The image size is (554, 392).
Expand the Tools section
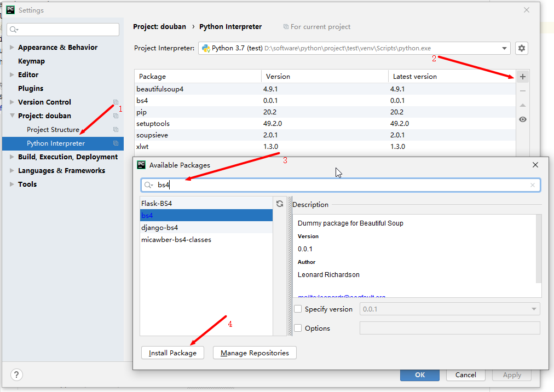pos(12,184)
